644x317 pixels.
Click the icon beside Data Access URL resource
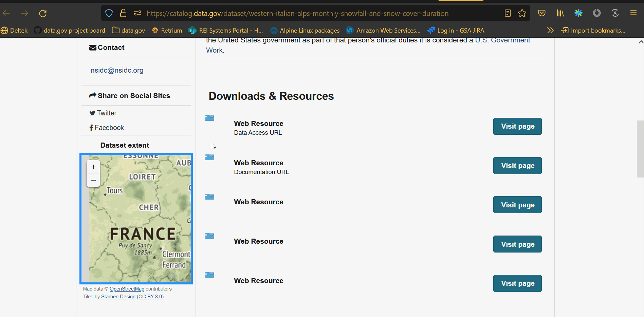[x=210, y=118]
